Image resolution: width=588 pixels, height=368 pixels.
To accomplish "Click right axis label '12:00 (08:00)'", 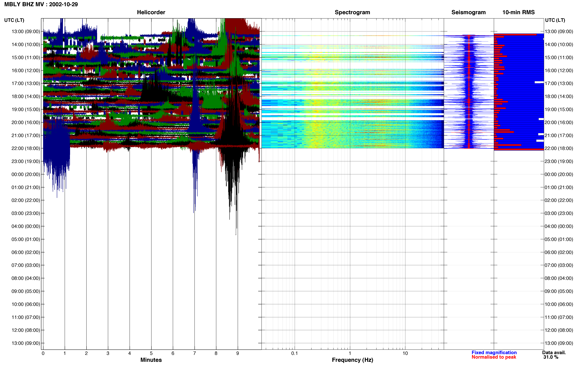I will pyautogui.click(x=559, y=330).
